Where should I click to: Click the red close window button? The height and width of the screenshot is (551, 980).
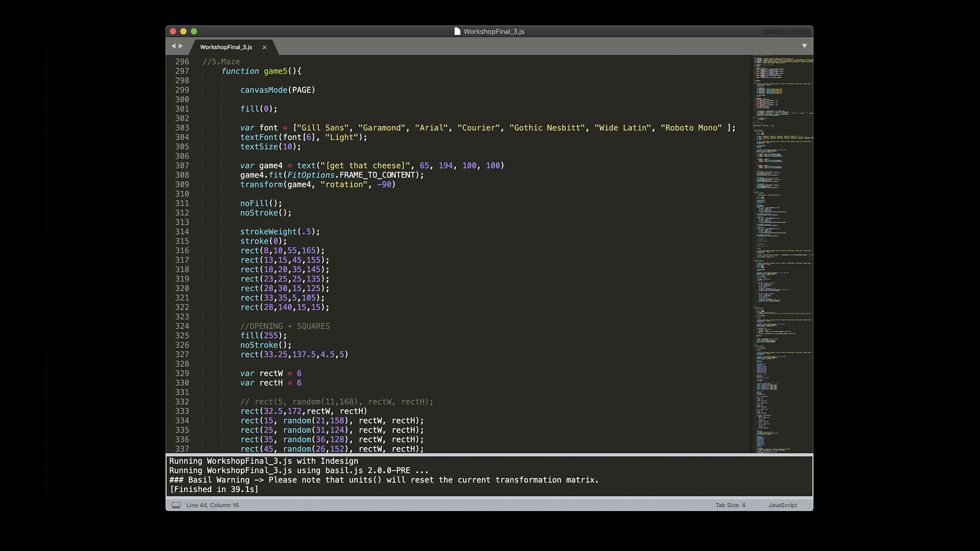coord(173,32)
